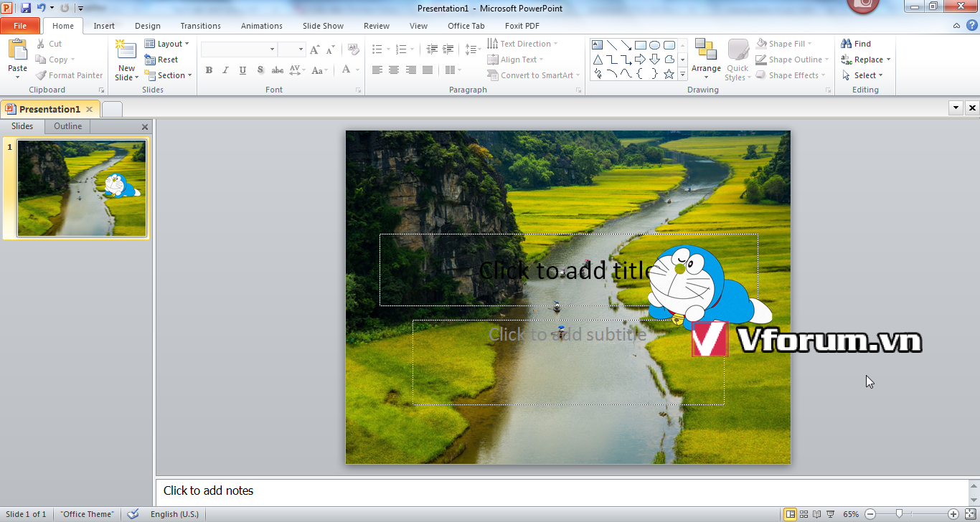
Task: Toggle underline formatting
Action: [242, 70]
